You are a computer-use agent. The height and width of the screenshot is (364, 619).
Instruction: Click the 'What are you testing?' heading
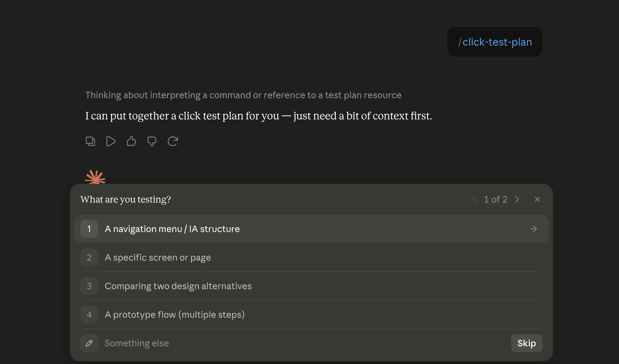coord(126,199)
